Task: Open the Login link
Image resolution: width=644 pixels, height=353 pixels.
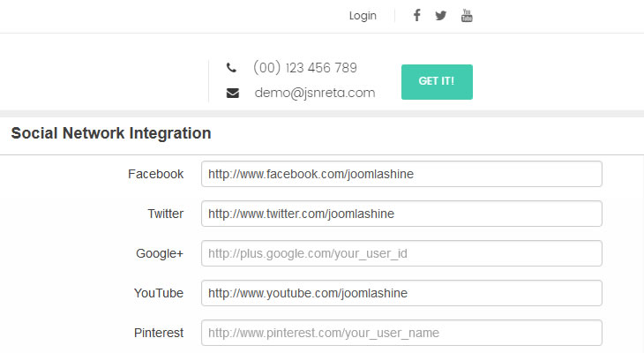Action: [x=363, y=15]
